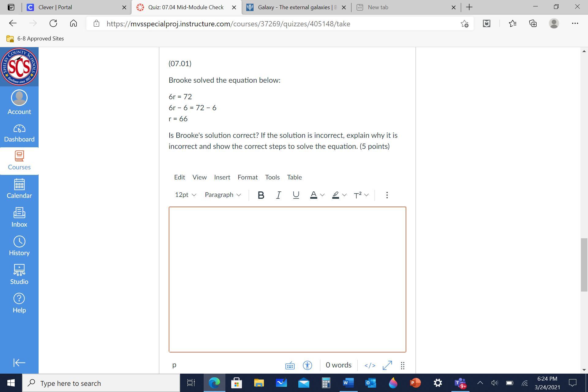Open the keyboard shortcuts icon
The width and height of the screenshot is (588, 392).
(290, 365)
